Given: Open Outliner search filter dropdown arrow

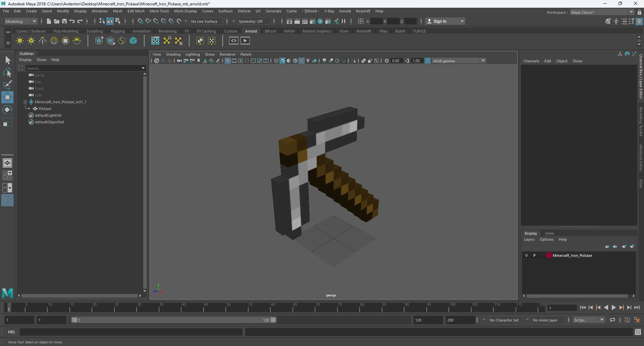Looking at the screenshot, I should point(143,68).
